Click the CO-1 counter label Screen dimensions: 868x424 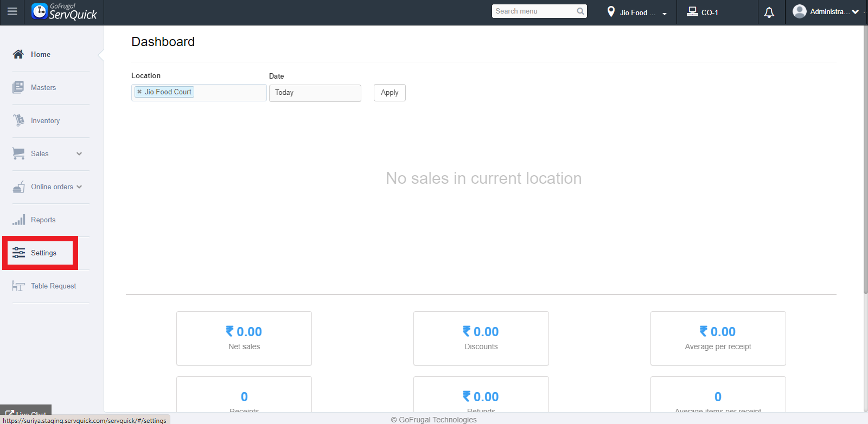710,12
